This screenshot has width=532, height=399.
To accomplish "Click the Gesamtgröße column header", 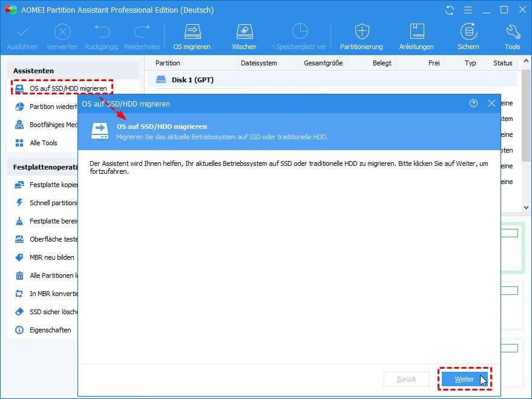I will click(323, 63).
